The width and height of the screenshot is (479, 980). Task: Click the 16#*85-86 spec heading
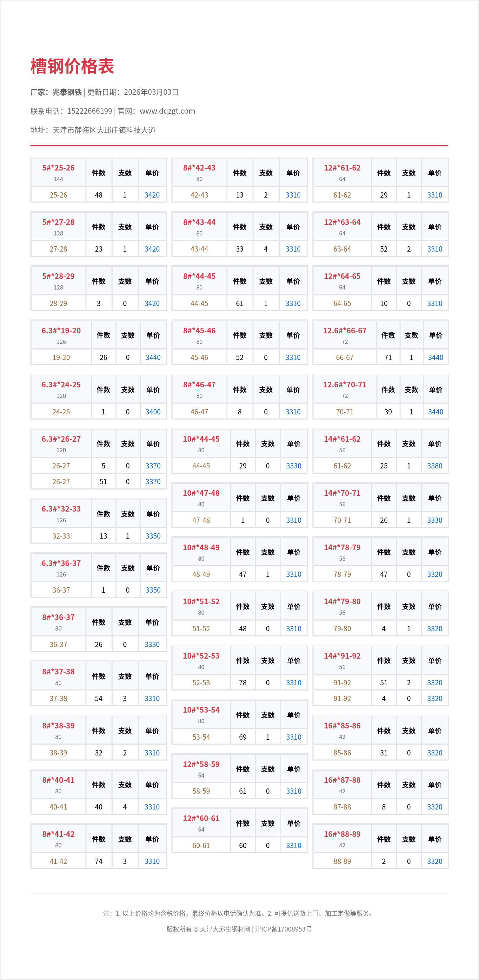[342, 726]
